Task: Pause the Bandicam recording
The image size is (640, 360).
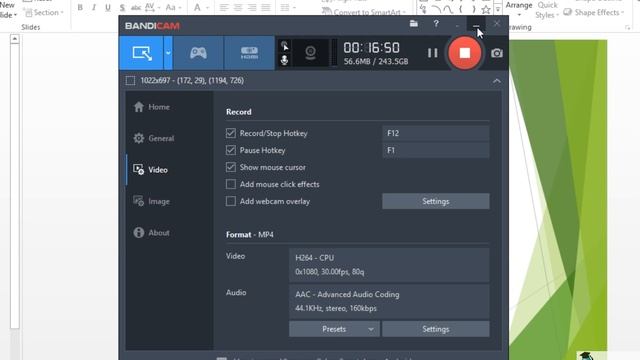Action: pyautogui.click(x=433, y=53)
